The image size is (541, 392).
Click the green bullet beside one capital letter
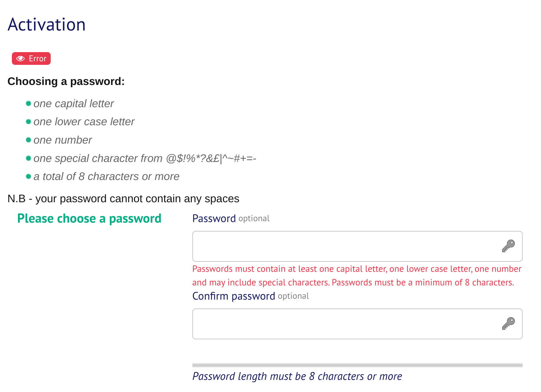tap(28, 103)
